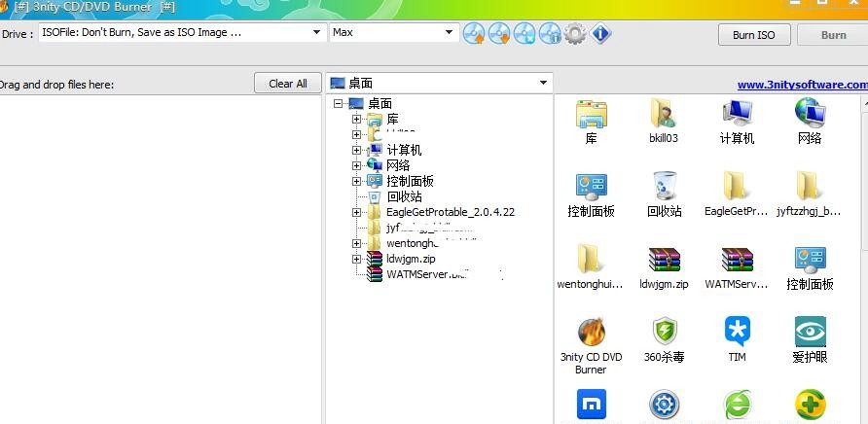868x424 pixels.
Task: Expand the 控制面板 node in folder tree
Action: (356, 181)
